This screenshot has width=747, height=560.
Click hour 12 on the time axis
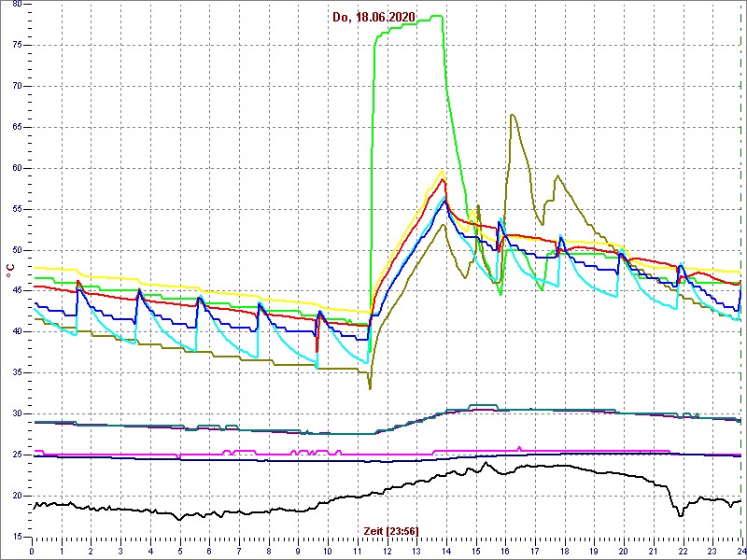coord(387,551)
